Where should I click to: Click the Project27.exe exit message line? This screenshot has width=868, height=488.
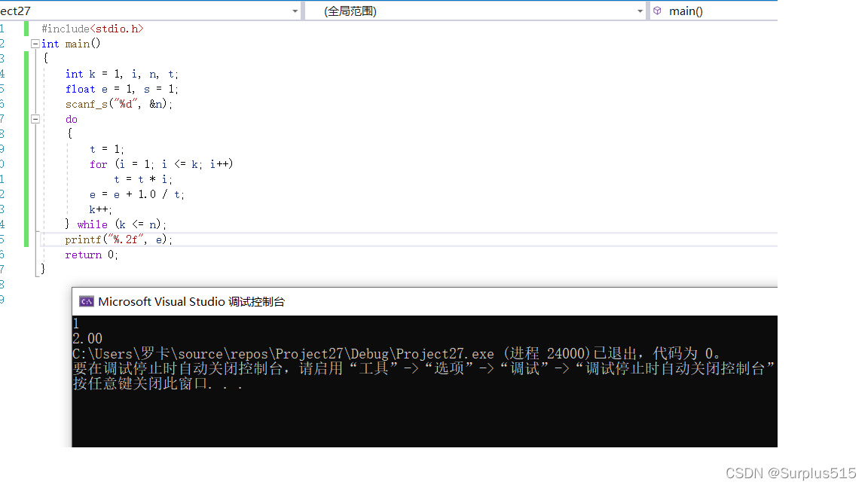(397, 353)
